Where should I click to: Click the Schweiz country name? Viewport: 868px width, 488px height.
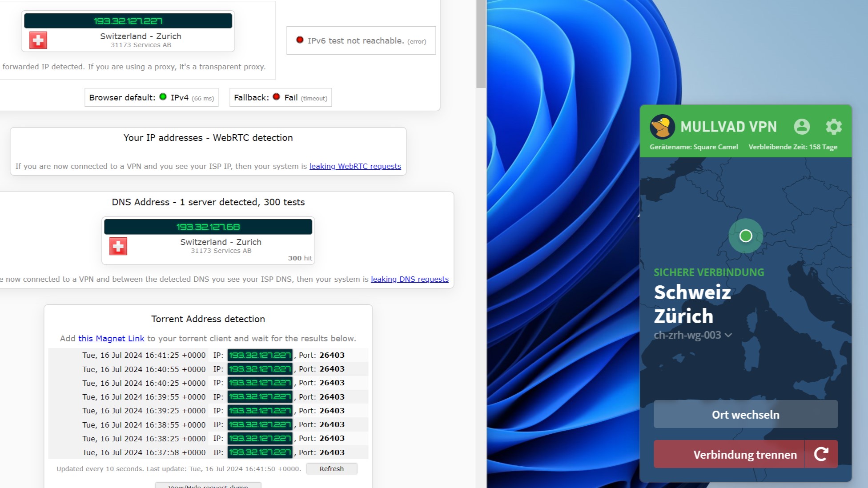(692, 292)
